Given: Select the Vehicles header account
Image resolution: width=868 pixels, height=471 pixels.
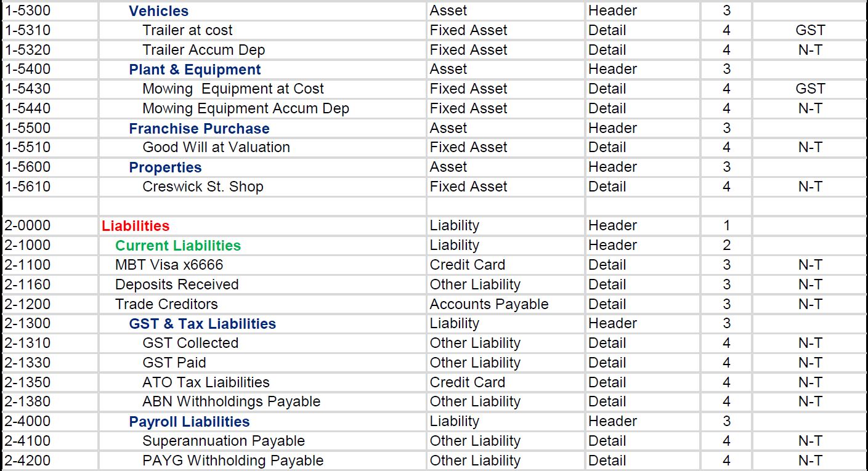Looking at the screenshot, I should [x=158, y=11].
